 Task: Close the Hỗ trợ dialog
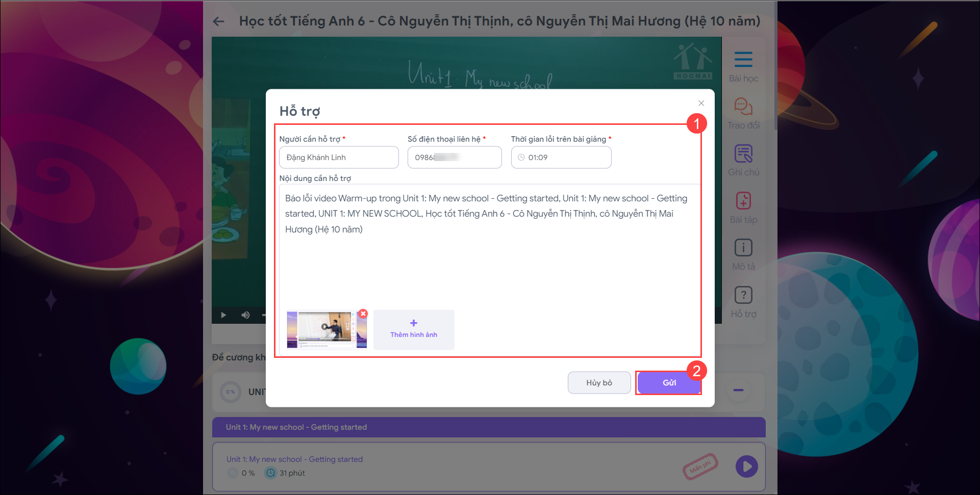tap(701, 103)
